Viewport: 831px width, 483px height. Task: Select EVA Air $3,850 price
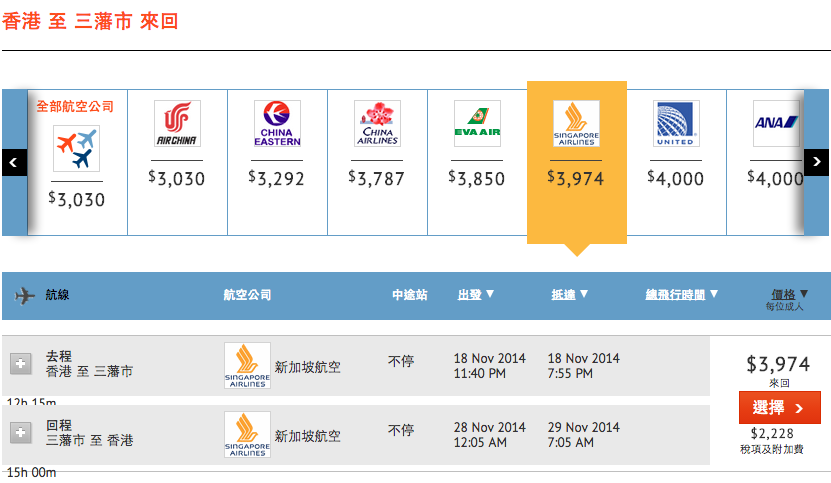point(476,179)
